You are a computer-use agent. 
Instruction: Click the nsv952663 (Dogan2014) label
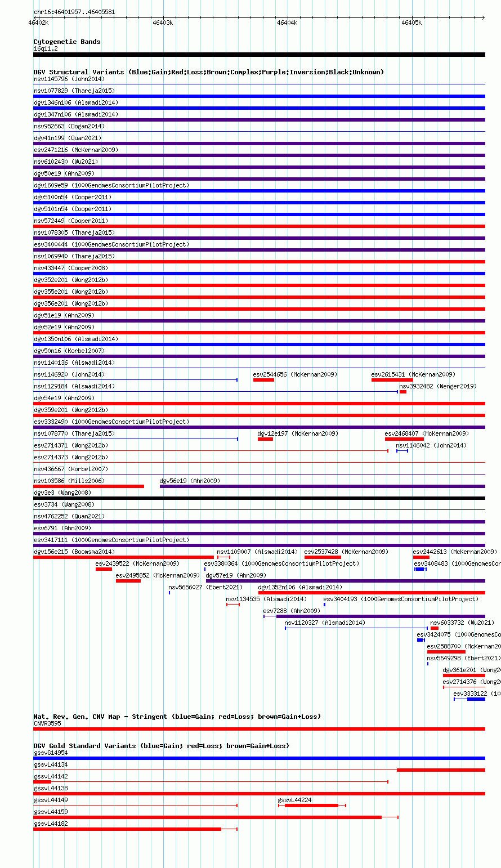click(x=69, y=126)
